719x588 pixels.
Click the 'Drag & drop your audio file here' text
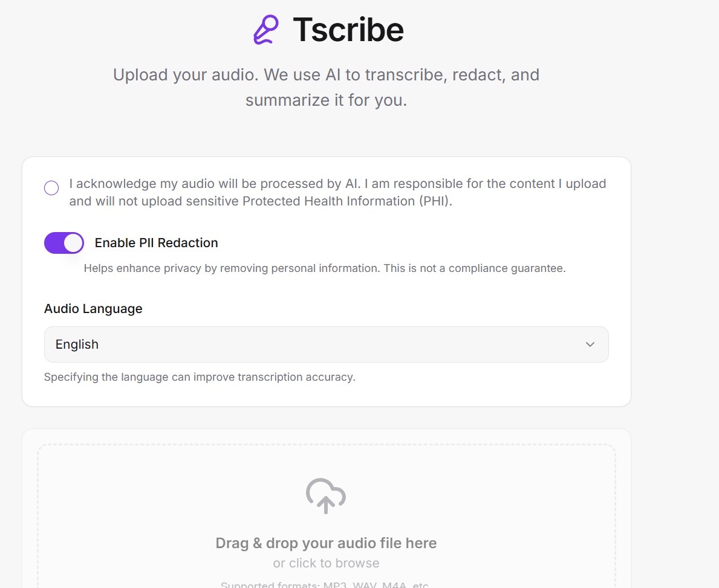[326, 543]
